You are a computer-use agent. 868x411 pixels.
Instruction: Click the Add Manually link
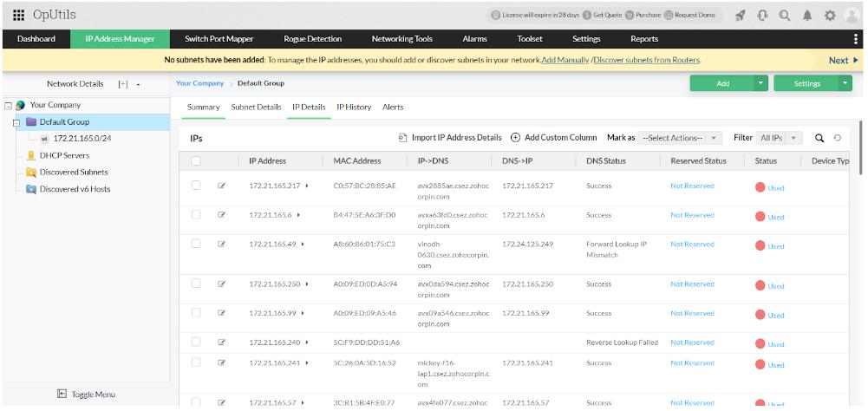(565, 60)
